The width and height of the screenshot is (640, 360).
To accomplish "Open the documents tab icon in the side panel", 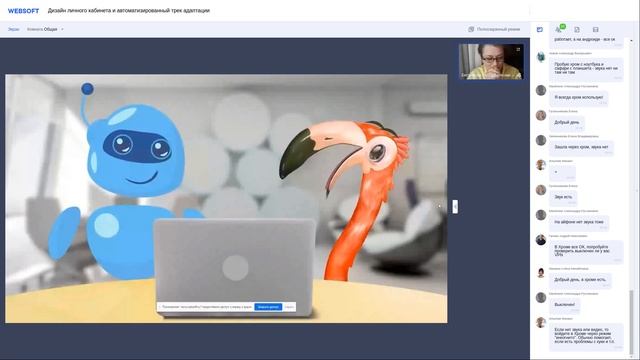I will pyautogui.click(x=577, y=29).
